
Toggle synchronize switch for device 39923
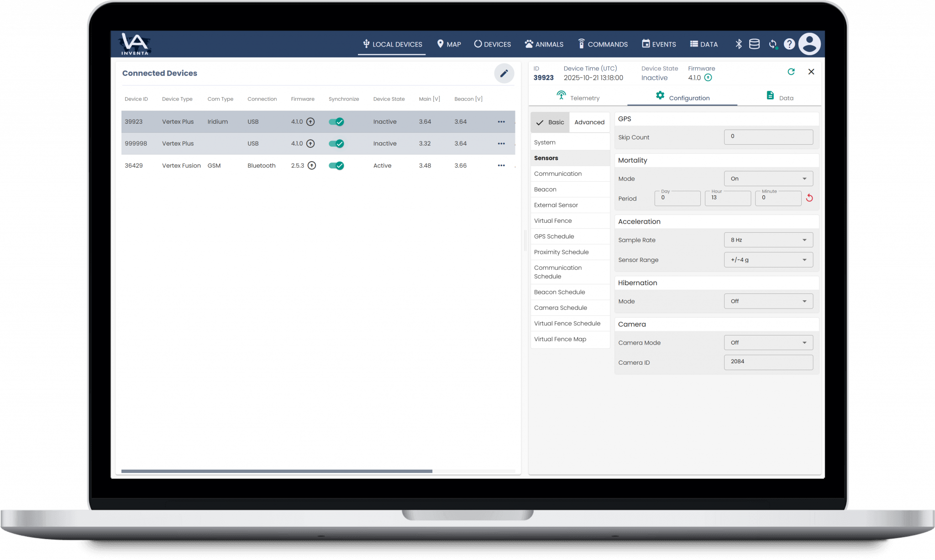[x=336, y=122]
